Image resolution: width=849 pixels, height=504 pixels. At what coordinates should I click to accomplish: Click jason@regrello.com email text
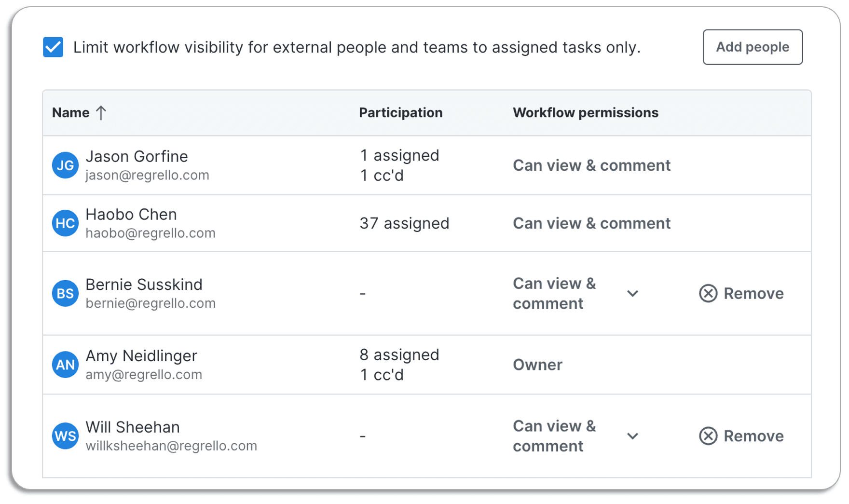(147, 175)
